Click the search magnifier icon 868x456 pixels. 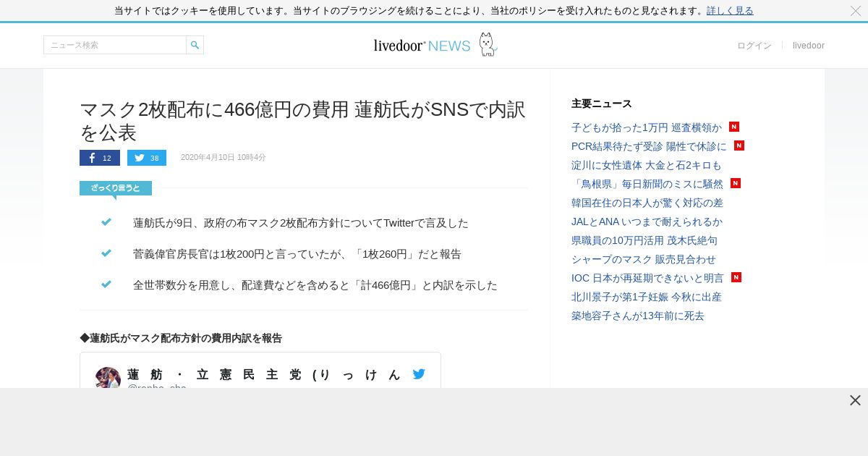pos(195,45)
